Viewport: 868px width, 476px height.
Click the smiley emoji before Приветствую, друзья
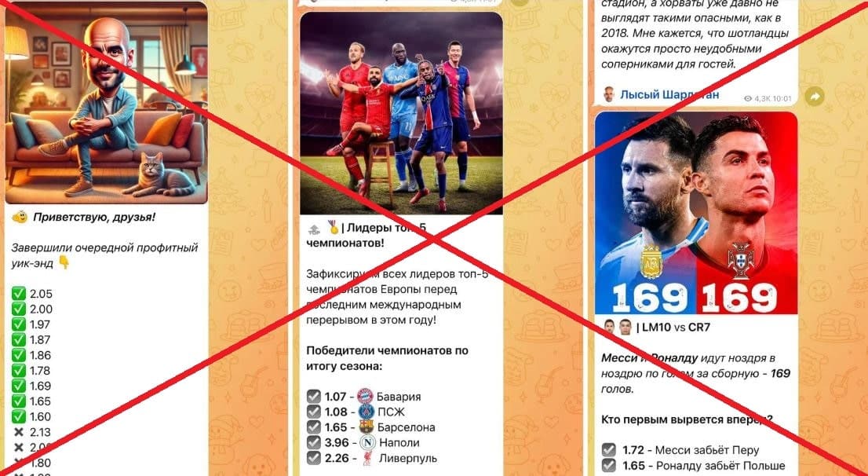20,217
